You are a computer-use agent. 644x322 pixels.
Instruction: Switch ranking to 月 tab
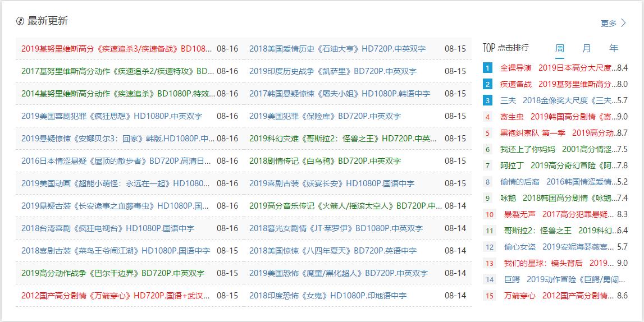pyautogui.click(x=587, y=48)
